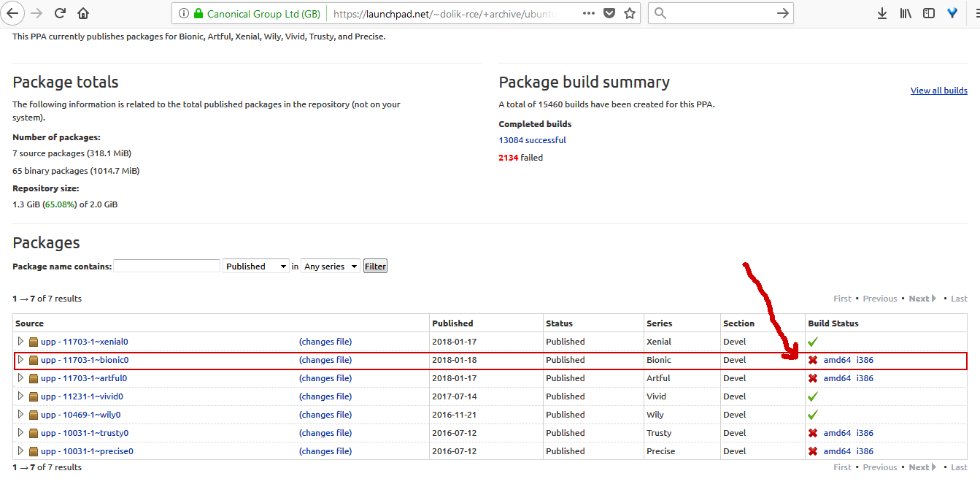The height and width of the screenshot is (487, 980).
Task: Open the 13084 successful builds link
Action: click(x=532, y=140)
